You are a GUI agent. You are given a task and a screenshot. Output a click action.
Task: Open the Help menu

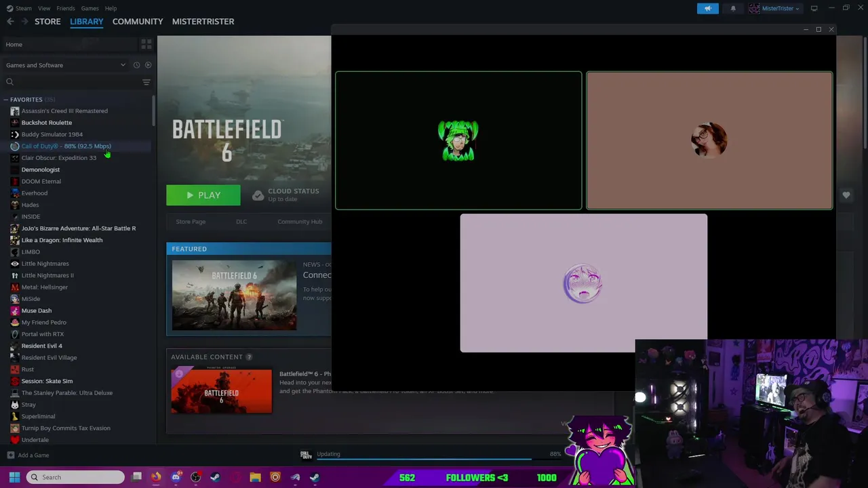(x=111, y=8)
